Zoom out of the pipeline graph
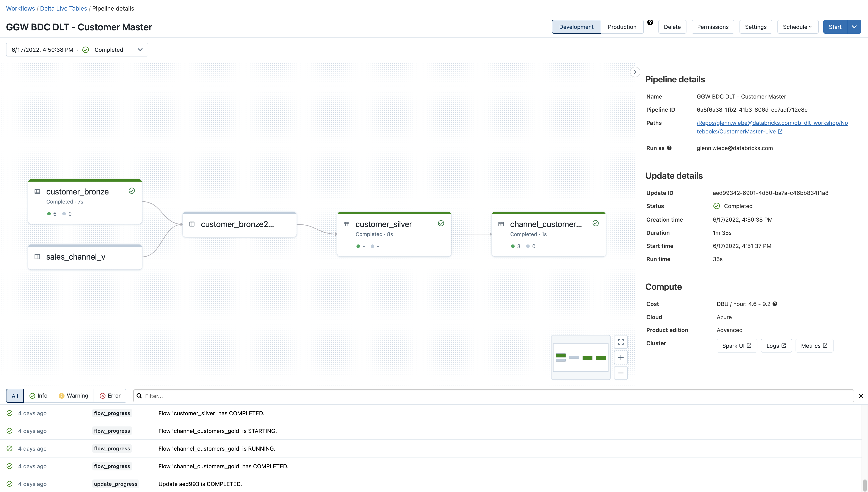This screenshot has height=492, width=868. 621,373
